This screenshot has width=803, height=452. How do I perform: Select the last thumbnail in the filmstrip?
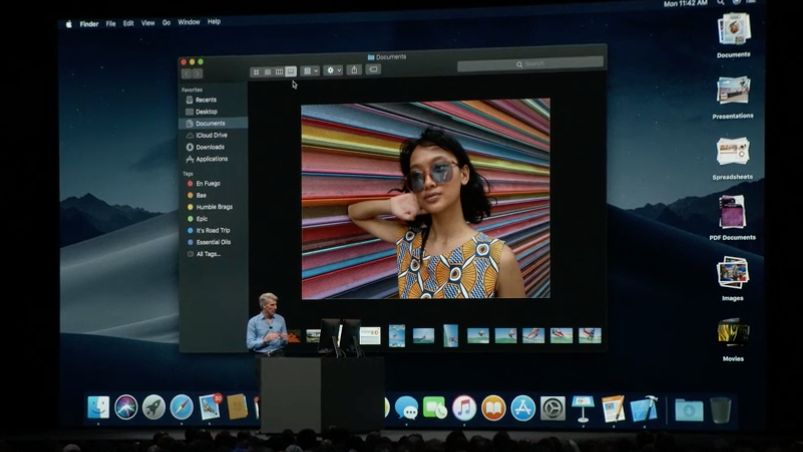coord(589,335)
